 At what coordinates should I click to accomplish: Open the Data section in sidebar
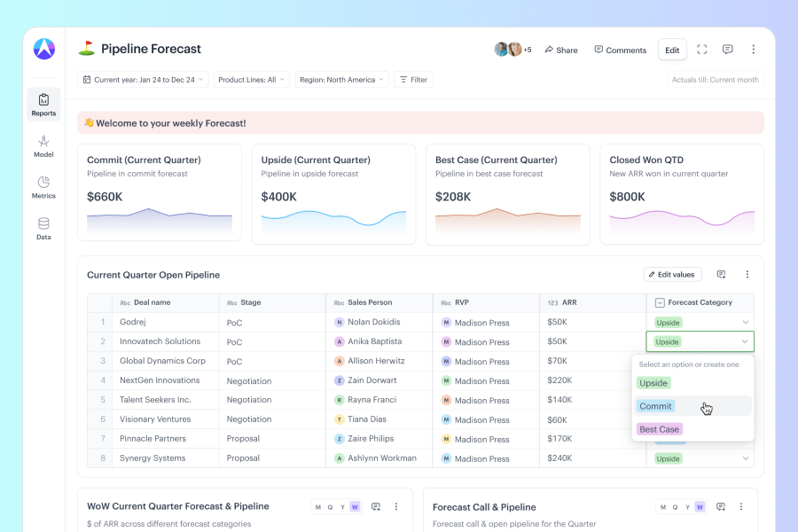click(x=43, y=229)
